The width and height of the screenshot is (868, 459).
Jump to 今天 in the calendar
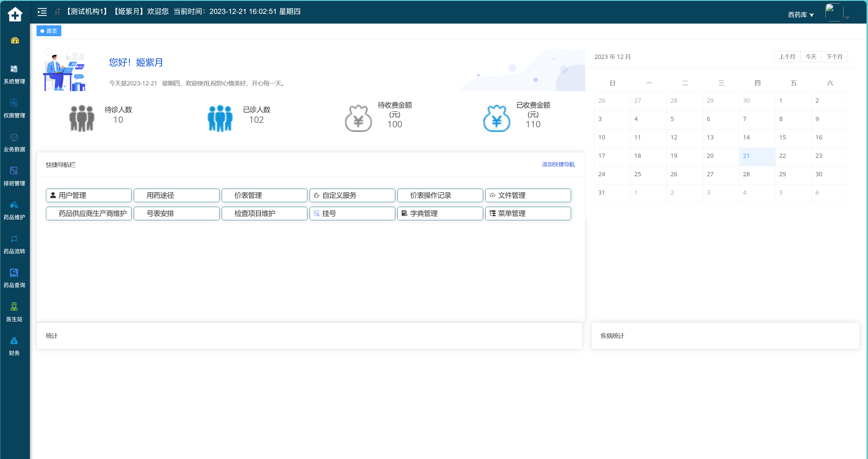(811, 56)
